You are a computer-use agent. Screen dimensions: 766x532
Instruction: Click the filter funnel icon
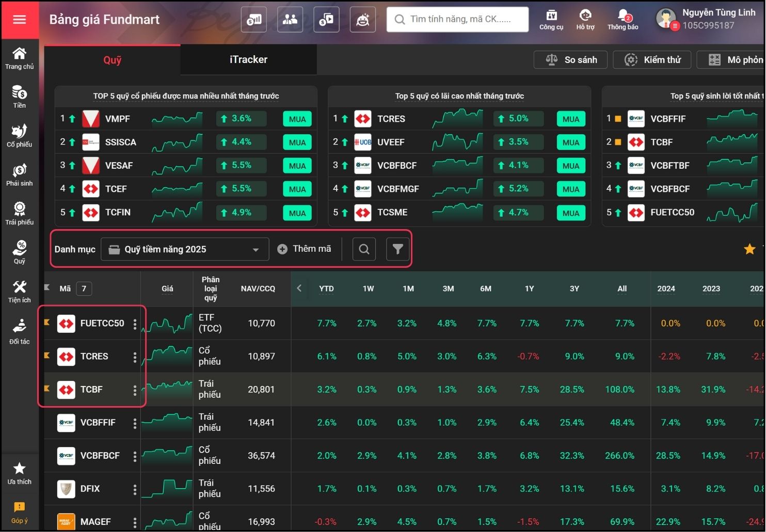pyautogui.click(x=397, y=249)
